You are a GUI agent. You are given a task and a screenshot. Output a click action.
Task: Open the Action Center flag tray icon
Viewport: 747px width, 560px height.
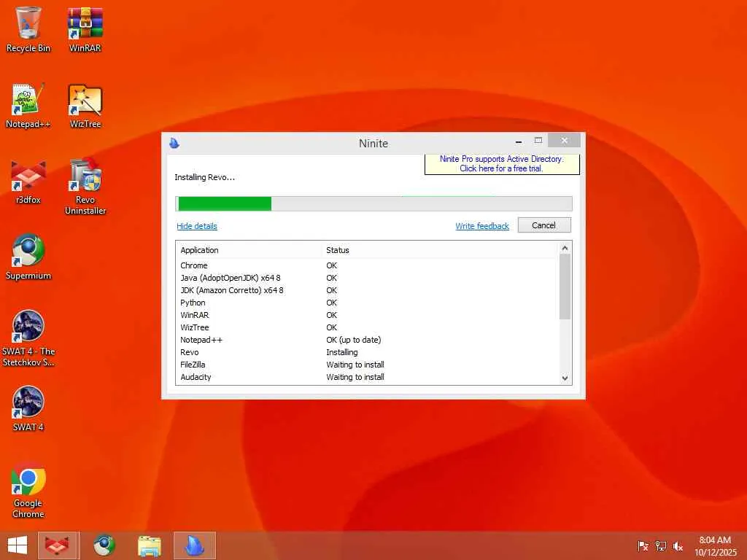tap(643, 546)
